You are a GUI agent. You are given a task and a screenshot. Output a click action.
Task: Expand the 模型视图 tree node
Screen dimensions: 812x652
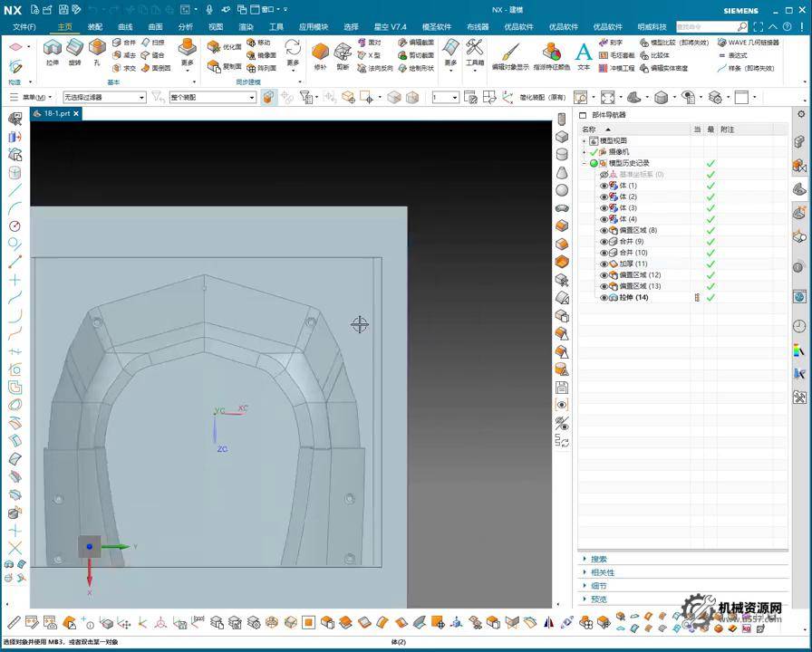click(585, 140)
